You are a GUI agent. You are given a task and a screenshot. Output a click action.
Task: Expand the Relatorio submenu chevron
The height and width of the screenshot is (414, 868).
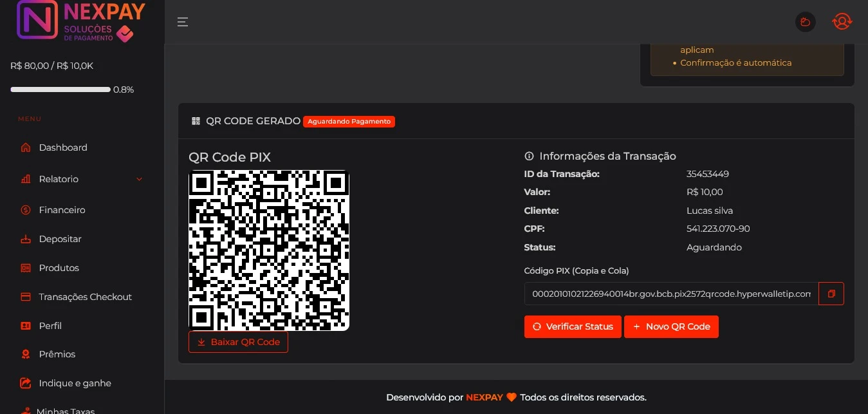pos(139,179)
